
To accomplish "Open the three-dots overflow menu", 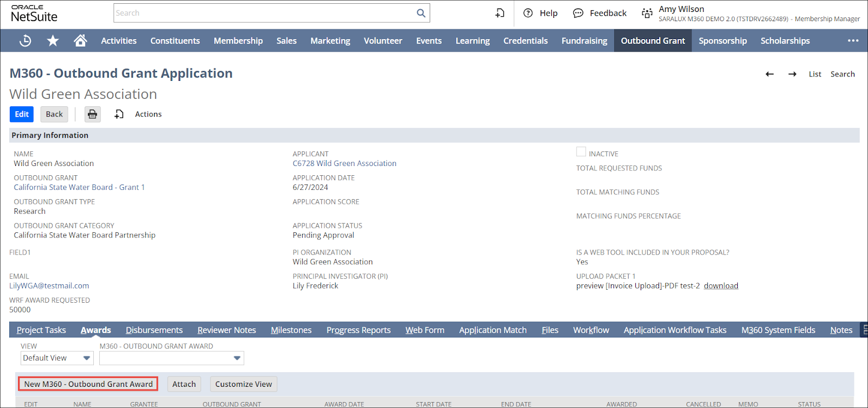I will (x=853, y=41).
